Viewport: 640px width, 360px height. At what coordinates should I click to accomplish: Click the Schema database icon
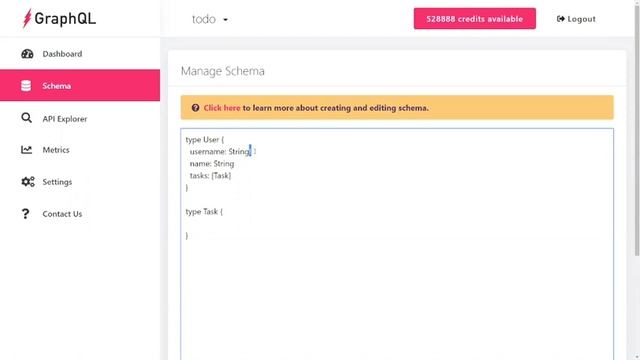[x=26, y=86]
